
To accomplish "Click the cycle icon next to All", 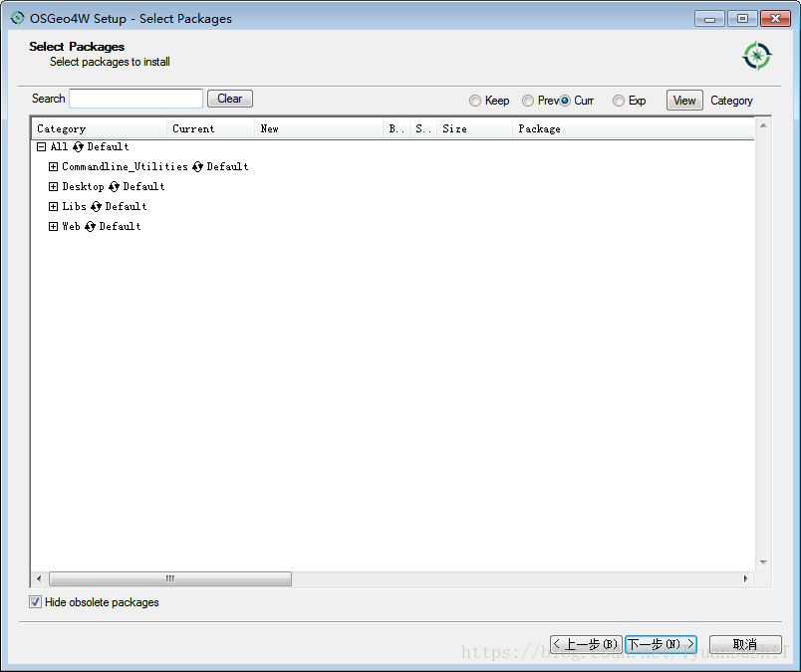I will (78, 147).
